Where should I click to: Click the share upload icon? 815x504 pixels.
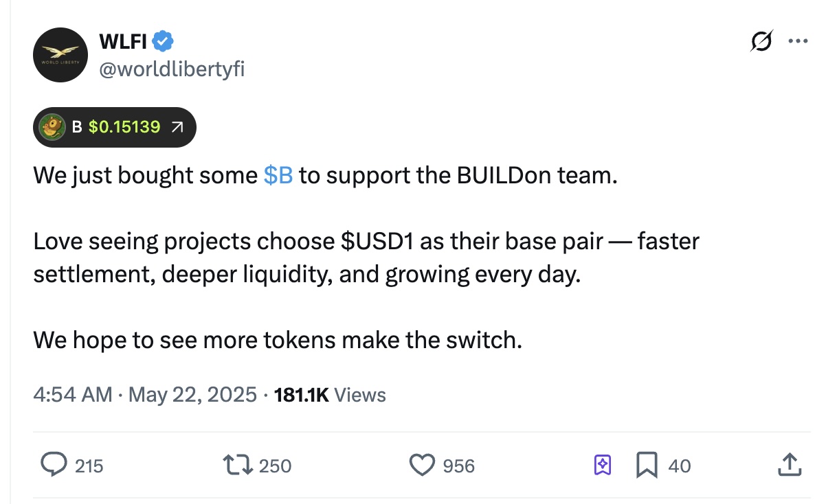pyautogui.click(x=789, y=466)
